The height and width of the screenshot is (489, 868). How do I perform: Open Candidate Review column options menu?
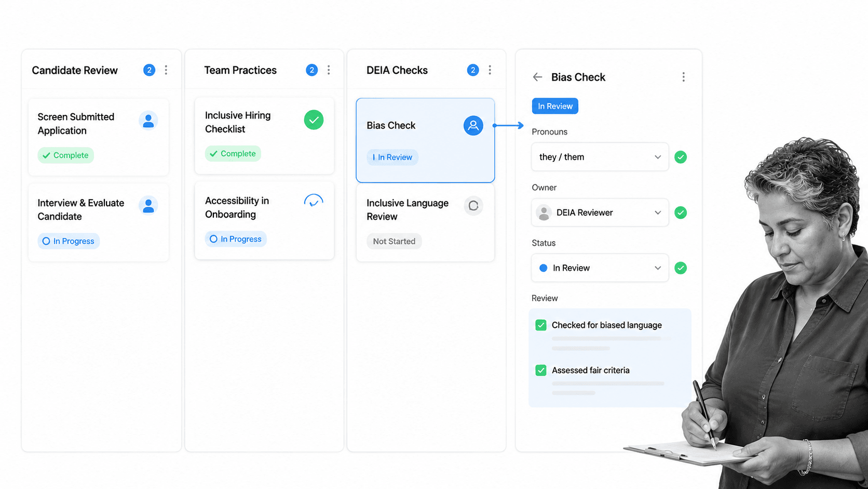[x=166, y=70]
